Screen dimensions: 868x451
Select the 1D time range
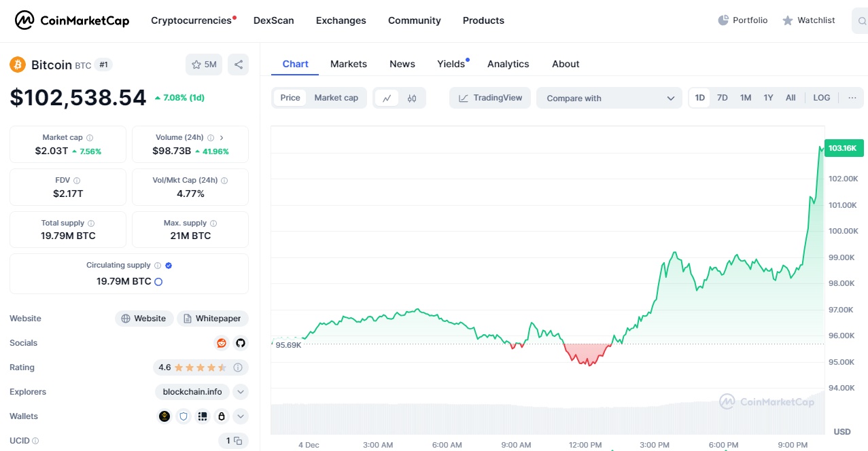[x=699, y=98]
